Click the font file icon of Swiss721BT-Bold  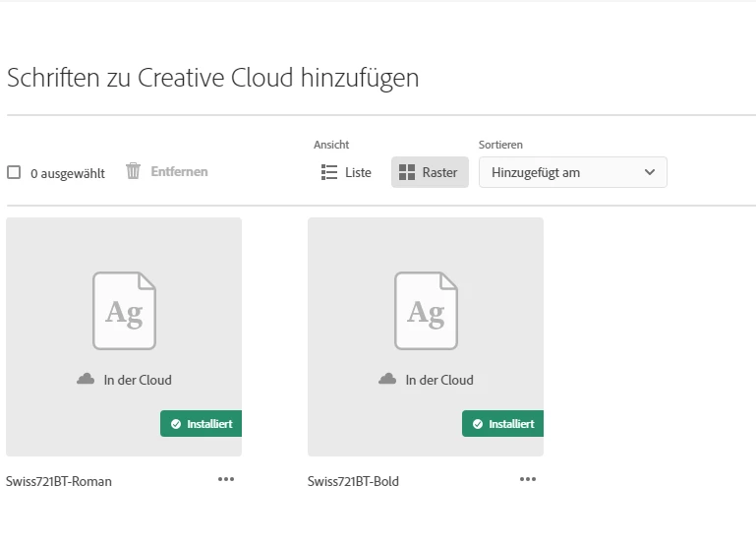pos(427,311)
